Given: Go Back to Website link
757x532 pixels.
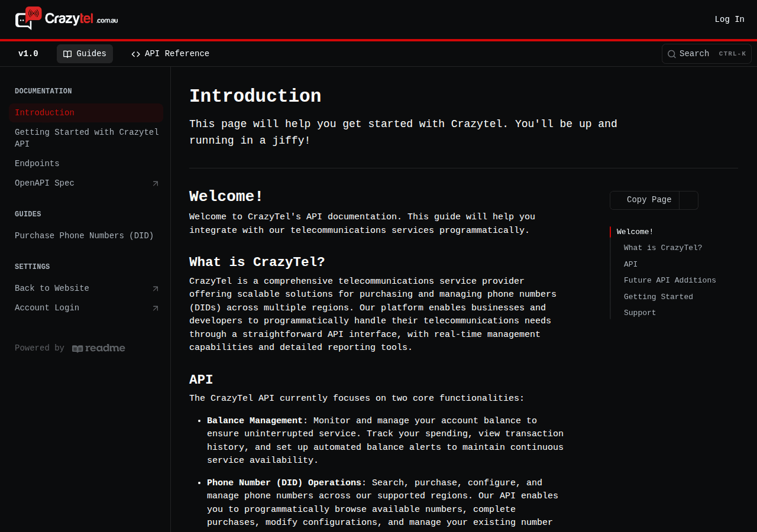Looking at the screenshot, I should 86,288.
